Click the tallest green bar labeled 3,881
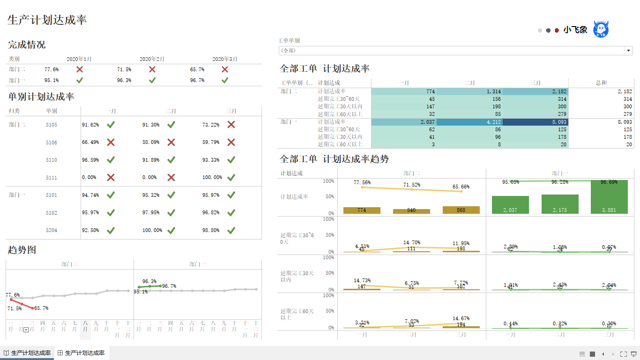 [x=609, y=197]
